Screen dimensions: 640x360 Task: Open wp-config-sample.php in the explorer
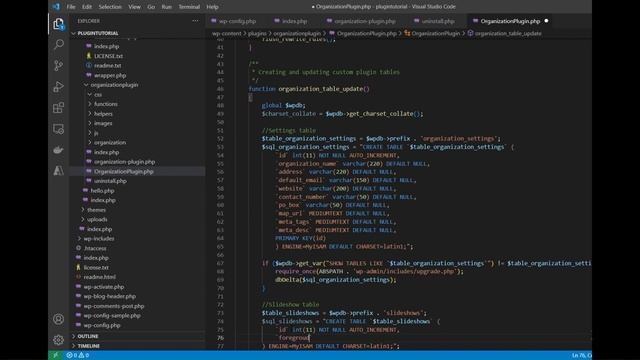pyautogui.click(x=112, y=316)
